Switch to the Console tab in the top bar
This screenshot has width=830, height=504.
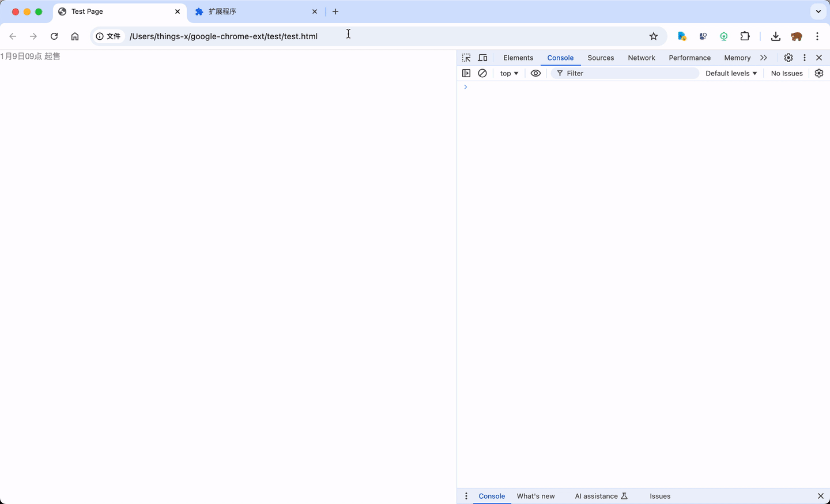pyautogui.click(x=560, y=58)
